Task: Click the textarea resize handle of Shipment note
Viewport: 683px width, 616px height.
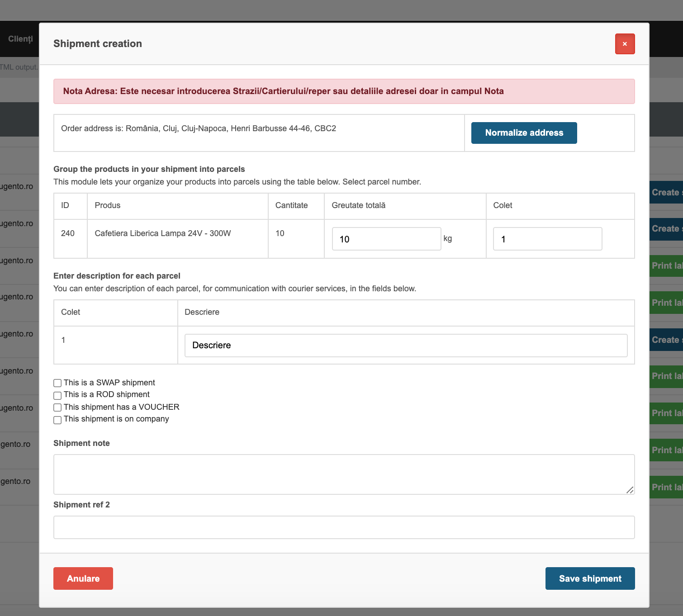Action: 630,490
